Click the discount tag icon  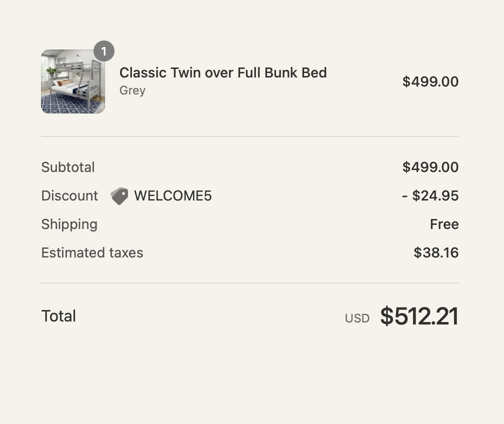point(119,196)
